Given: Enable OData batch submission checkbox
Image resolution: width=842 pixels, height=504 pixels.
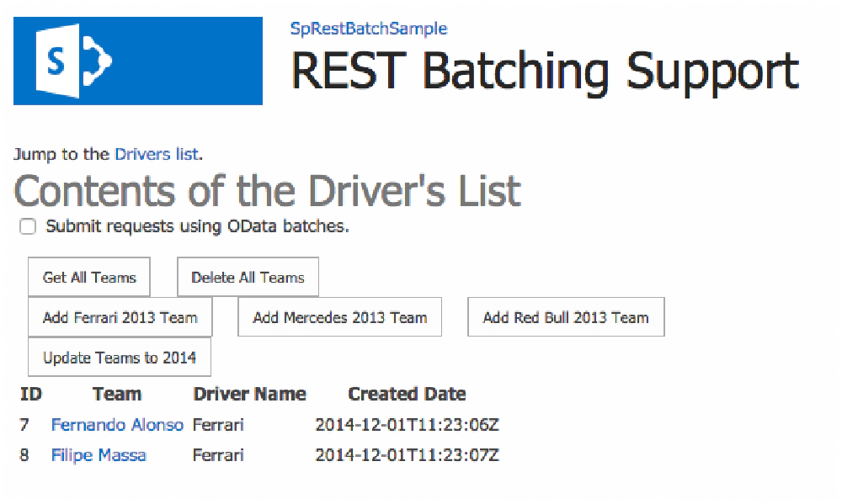Looking at the screenshot, I should 28,225.
